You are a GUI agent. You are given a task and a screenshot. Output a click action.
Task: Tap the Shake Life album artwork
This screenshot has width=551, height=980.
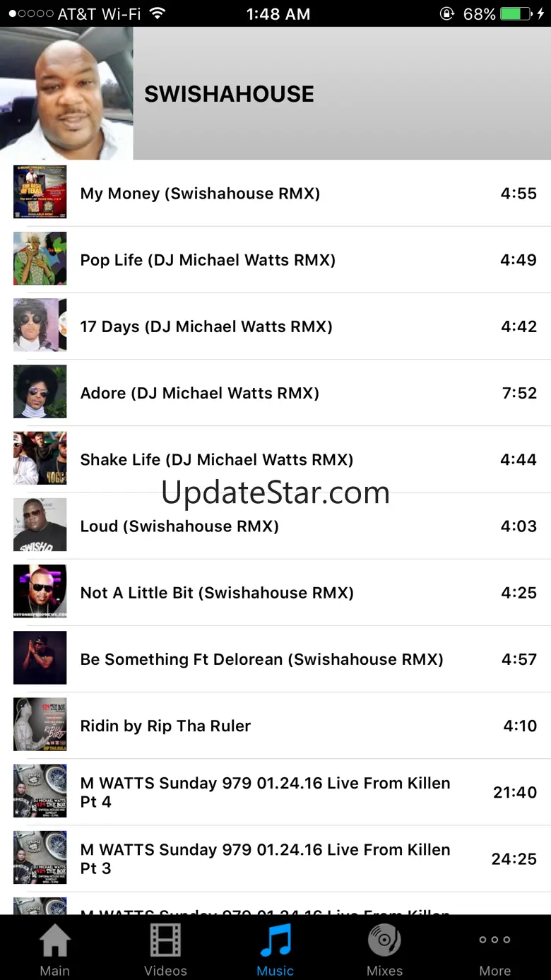pyautogui.click(x=40, y=458)
